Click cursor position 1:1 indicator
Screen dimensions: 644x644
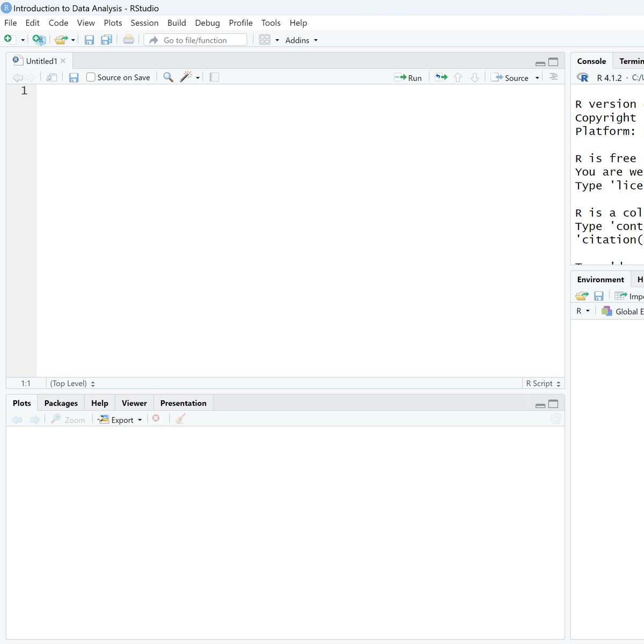click(x=26, y=384)
